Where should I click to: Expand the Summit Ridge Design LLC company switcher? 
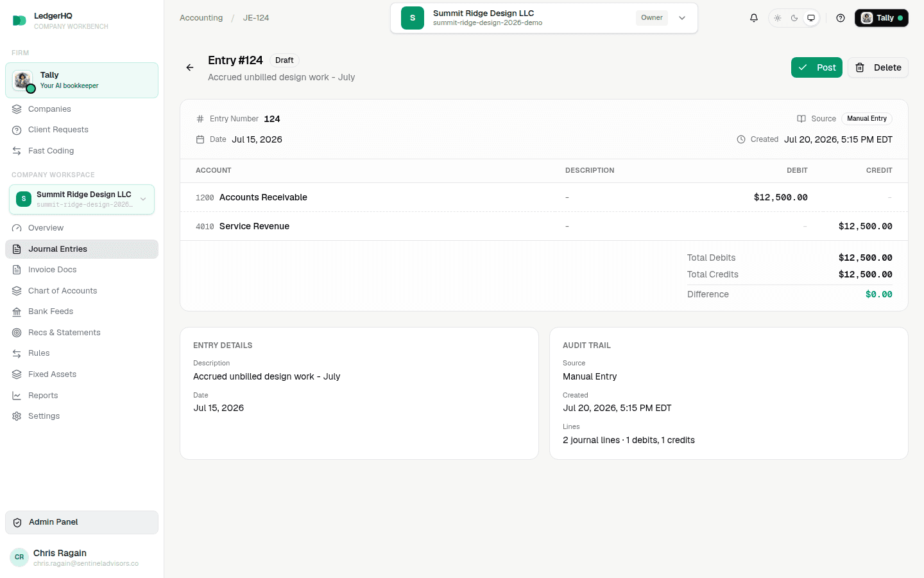coord(543,18)
